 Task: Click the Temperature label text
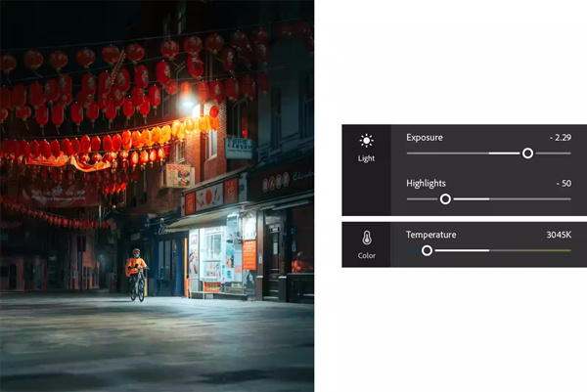pyautogui.click(x=430, y=235)
